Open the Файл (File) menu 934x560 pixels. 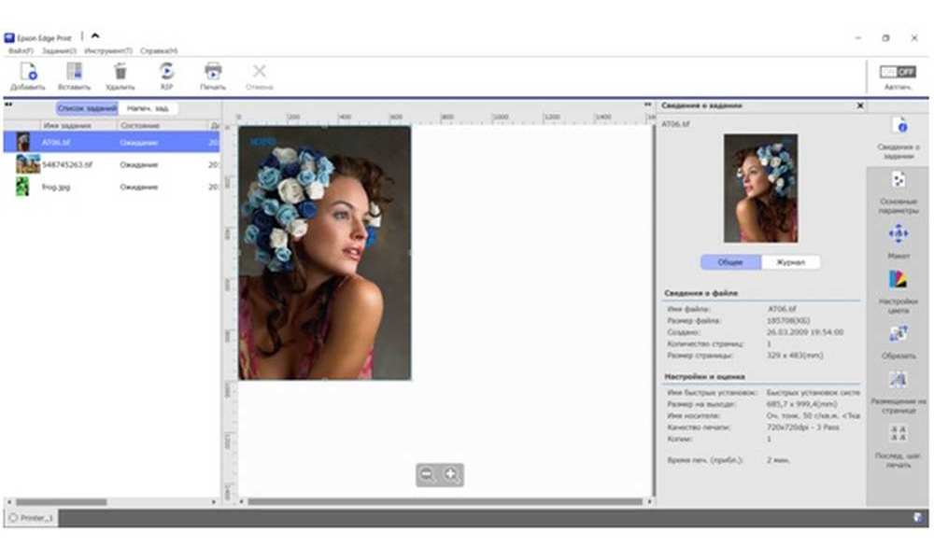(x=21, y=50)
